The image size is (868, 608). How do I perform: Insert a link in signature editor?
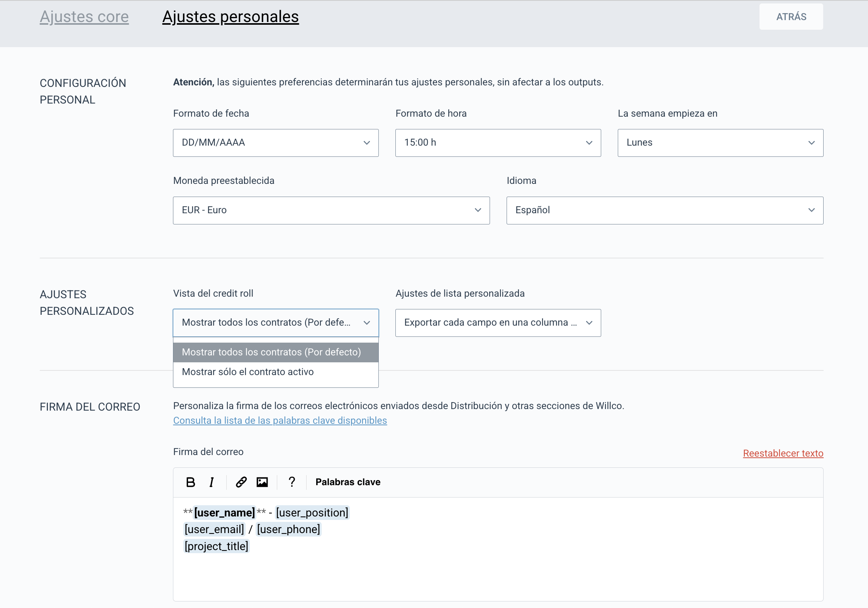[x=241, y=482]
